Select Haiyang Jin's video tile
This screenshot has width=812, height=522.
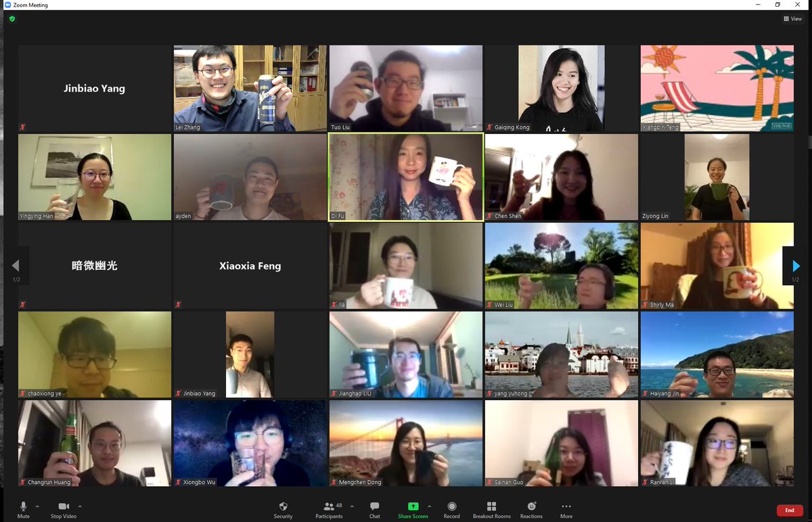[717, 354]
